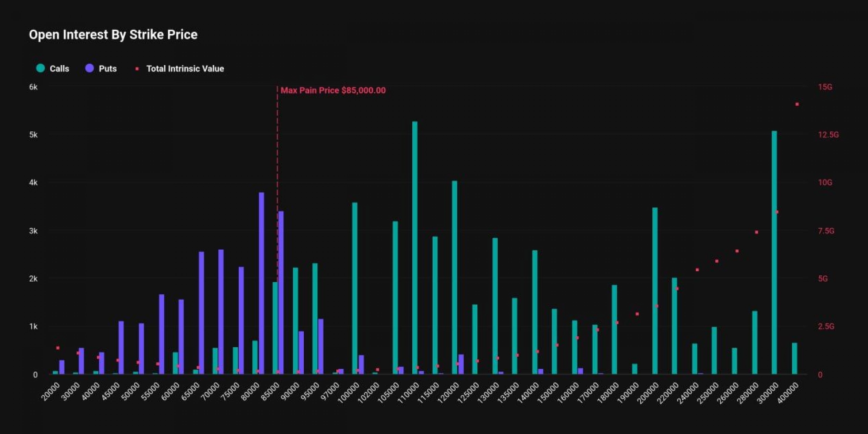
Task: Select the call bar at 300000 strike
Action: 774,253
